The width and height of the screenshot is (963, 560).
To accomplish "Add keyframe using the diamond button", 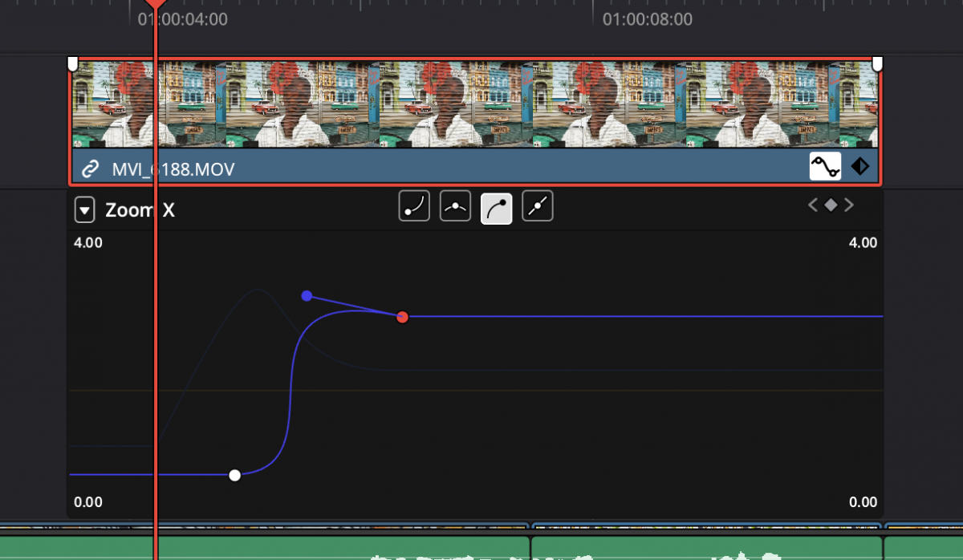I will click(831, 205).
